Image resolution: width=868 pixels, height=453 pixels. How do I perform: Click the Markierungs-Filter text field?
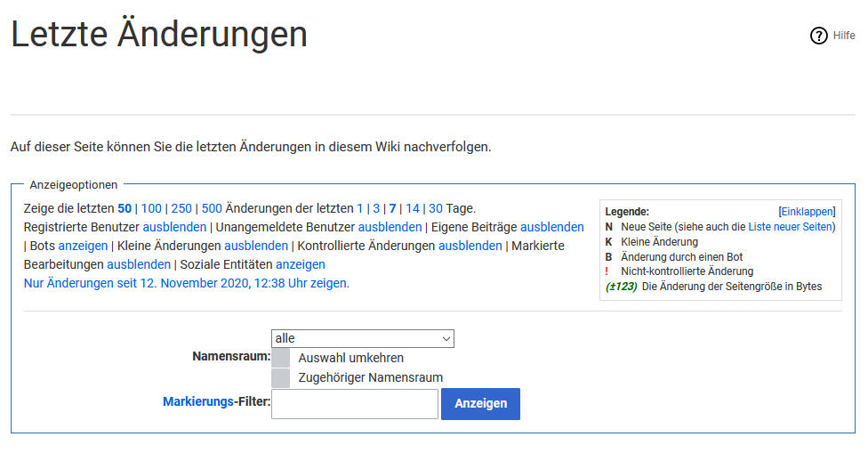354,404
